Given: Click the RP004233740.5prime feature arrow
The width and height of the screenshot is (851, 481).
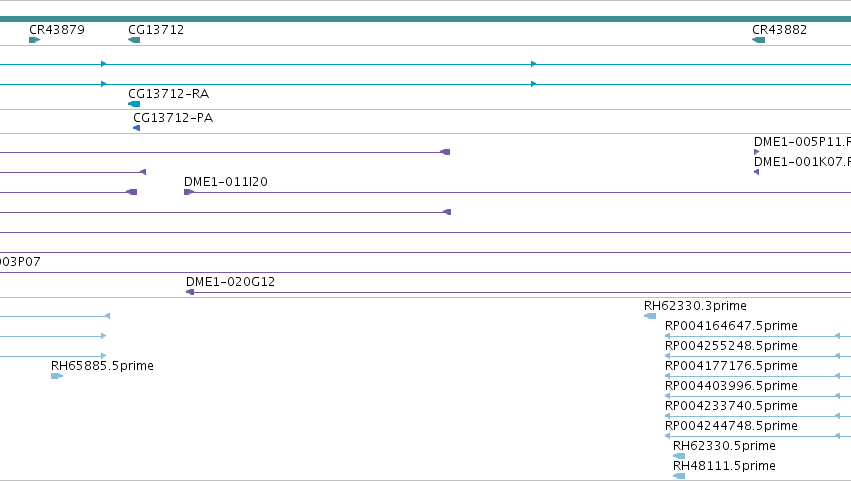Looking at the screenshot, I should (668, 416).
